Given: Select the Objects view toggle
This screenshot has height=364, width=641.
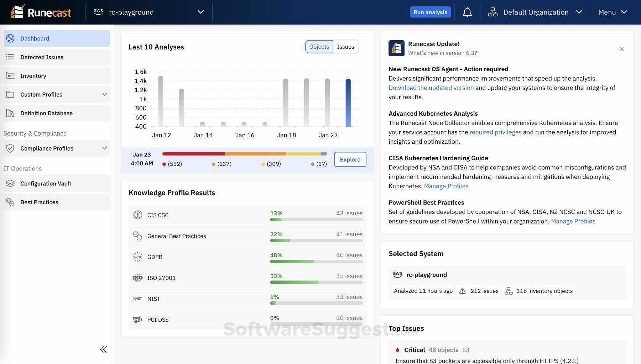Looking at the screenshot, I should (x=319, y=47).
